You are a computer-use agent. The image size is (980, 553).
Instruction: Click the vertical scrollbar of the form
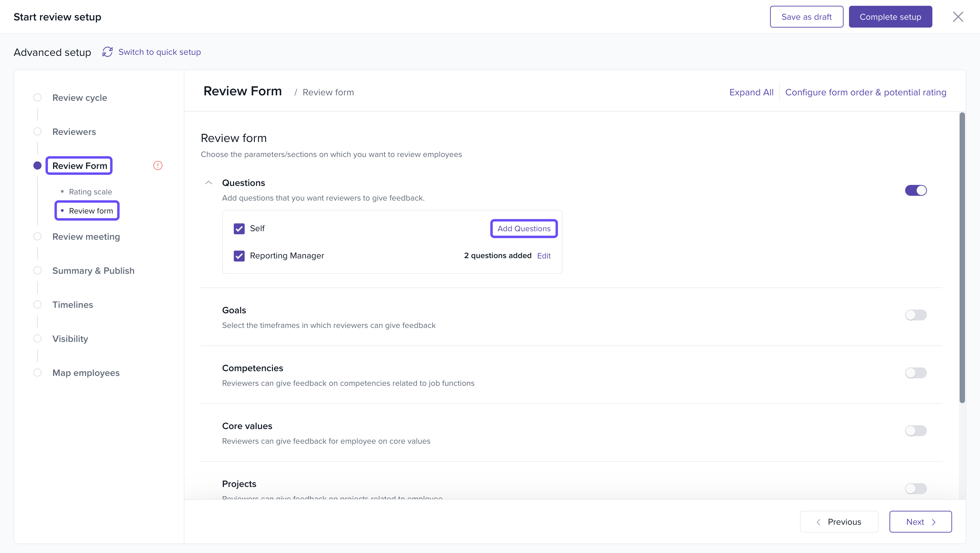(962, 257)
